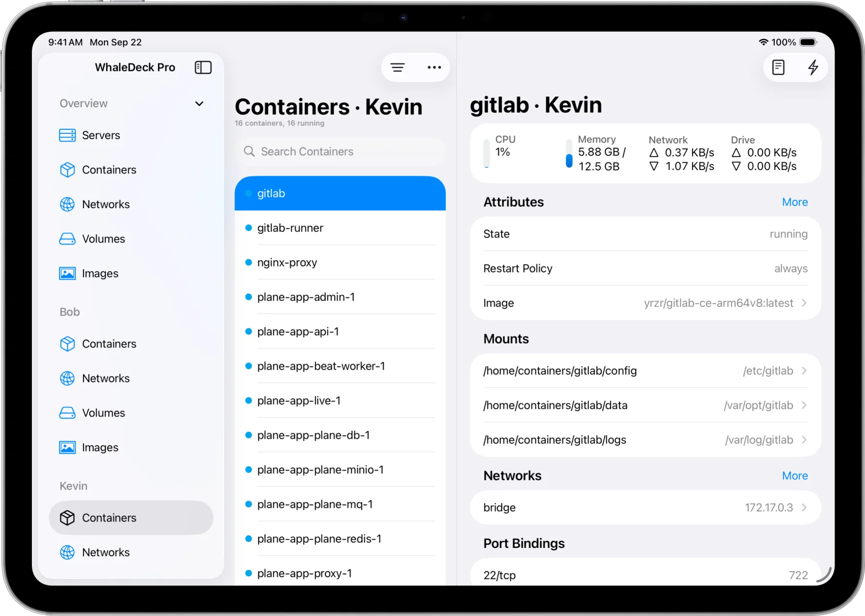
Task: Expand the Image yrzr/gitlab-ce-arm64v8 row chevron
Action: (x=804, y=303)
